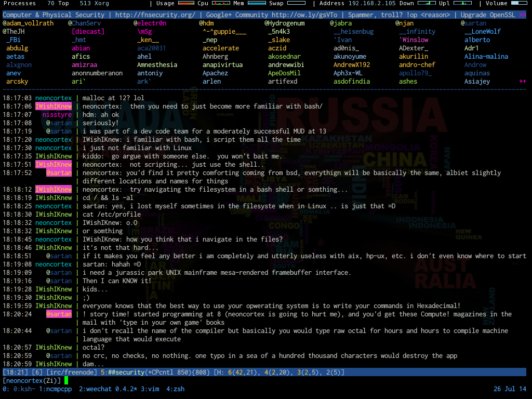This screenshot has height=399, width=532.
Task: Expand nicklist with ++ marker
Action: (x=523, y=82)
